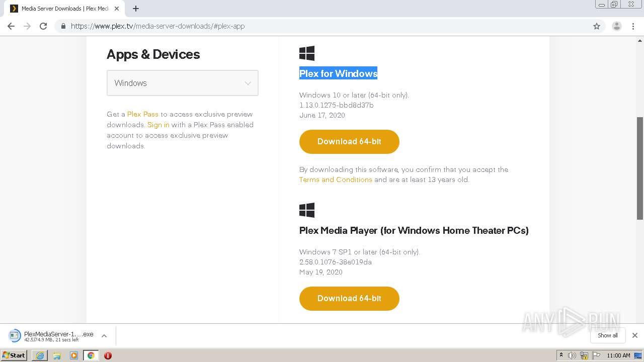This screenshot has height=362, width=644.
Task: Click version text 2.58.0.1076-38e019da
Action: tap(336, 262)
